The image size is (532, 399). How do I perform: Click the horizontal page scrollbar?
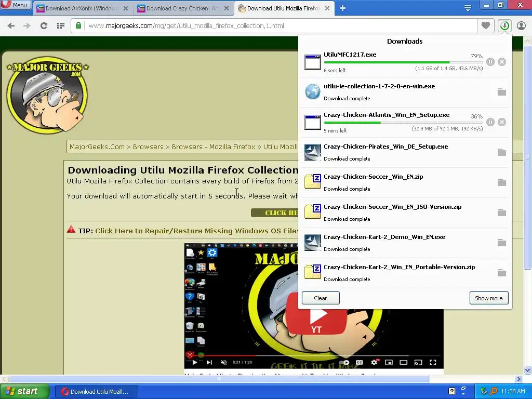(219, 379)
